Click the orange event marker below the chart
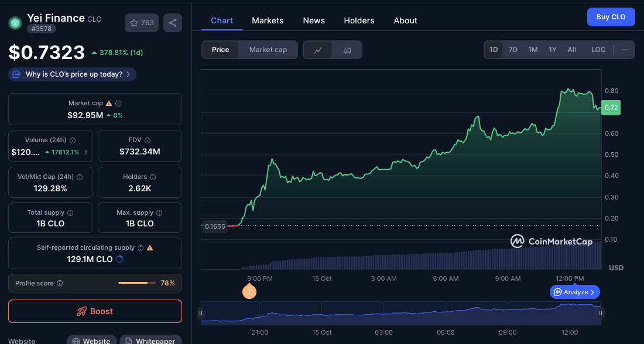 click(249, 291)
